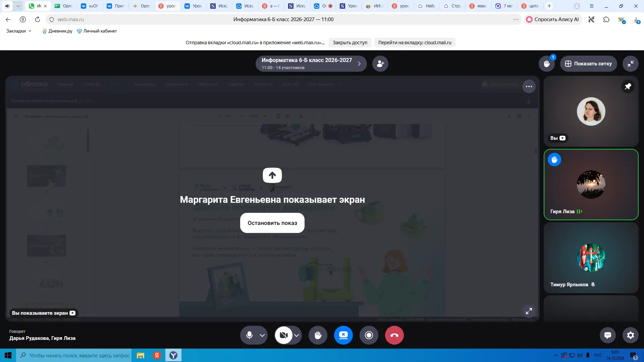The height and width of the screenshot is (362, 644).
Task: Mute the microphone
Action: coord(249,335)
